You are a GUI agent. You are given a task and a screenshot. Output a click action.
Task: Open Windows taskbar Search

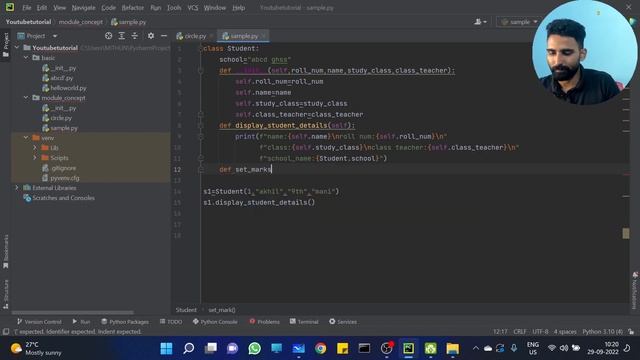pyautogui.click(x=188, y=349)
